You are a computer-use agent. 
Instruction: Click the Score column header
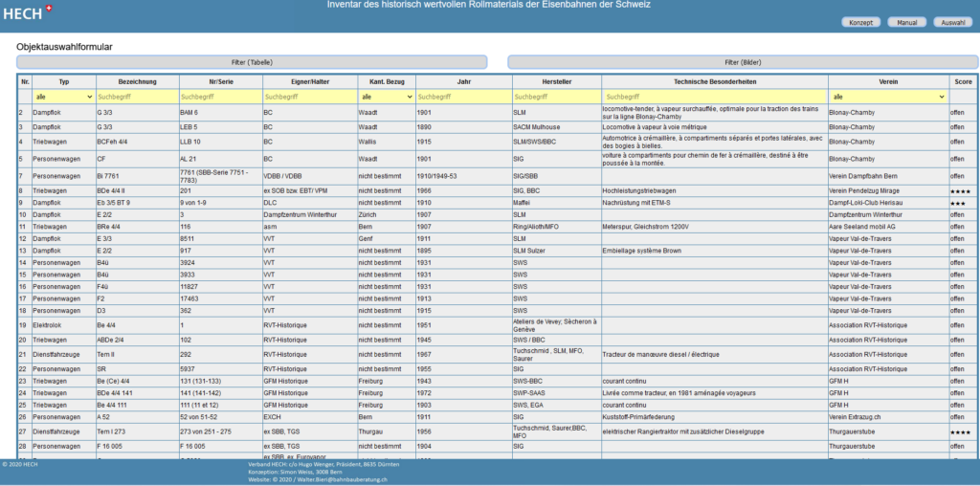coord(963,82)
